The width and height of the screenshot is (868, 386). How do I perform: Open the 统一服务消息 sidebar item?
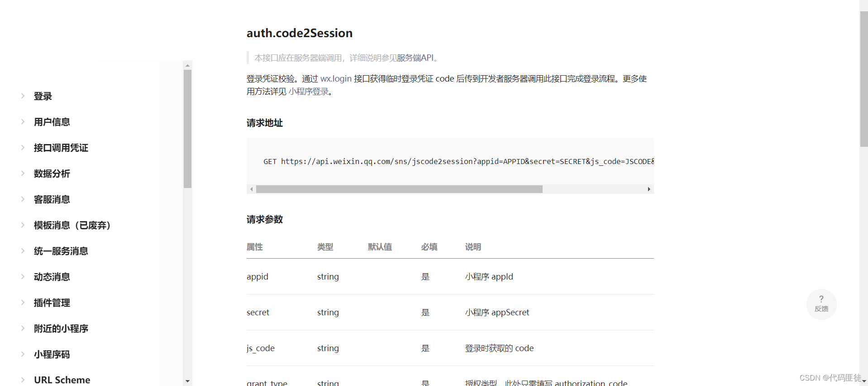click(x=61, y=251)
